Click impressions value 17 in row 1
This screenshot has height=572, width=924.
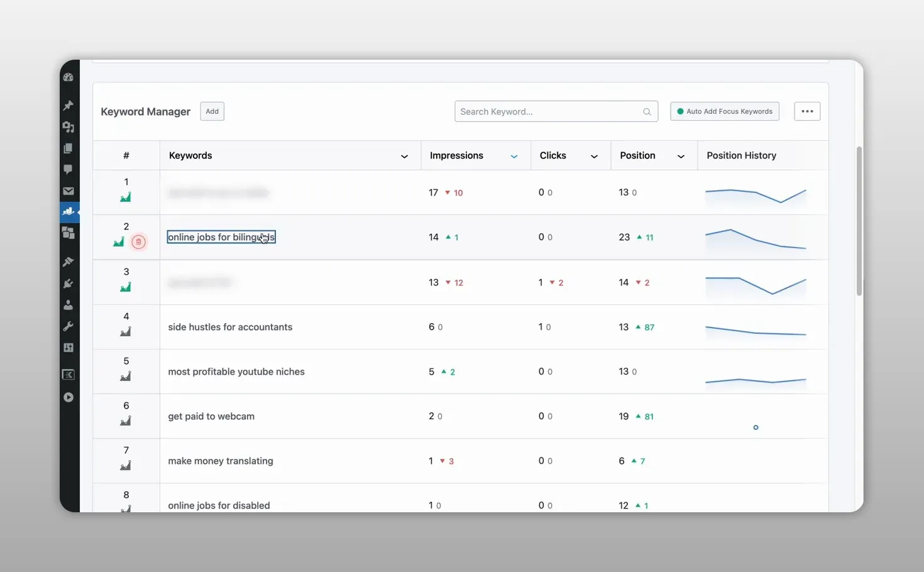(x=433, y=192)
